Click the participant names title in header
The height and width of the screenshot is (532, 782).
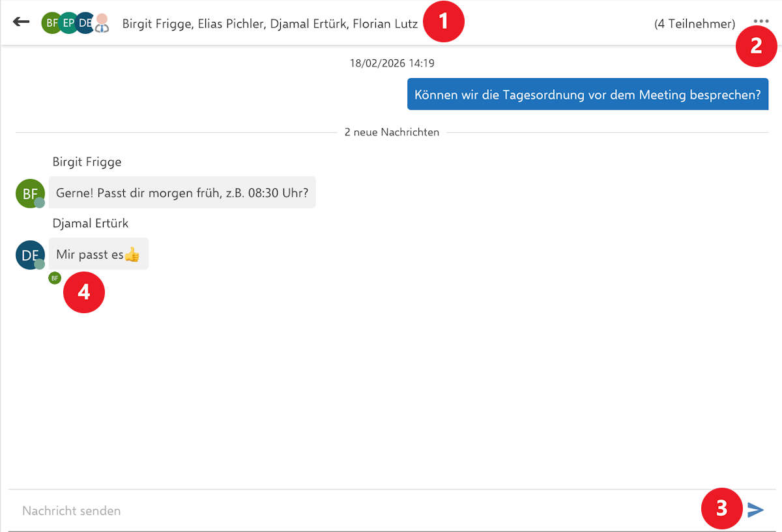pos(270,24)
